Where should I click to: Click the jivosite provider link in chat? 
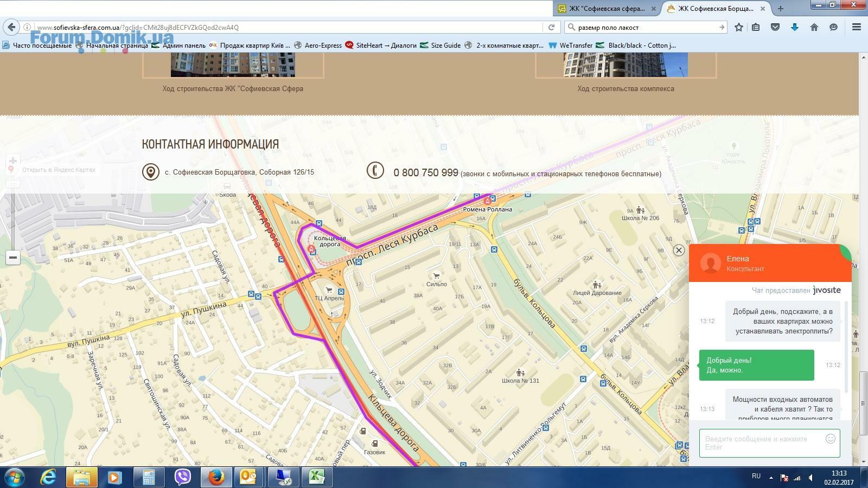827,290
